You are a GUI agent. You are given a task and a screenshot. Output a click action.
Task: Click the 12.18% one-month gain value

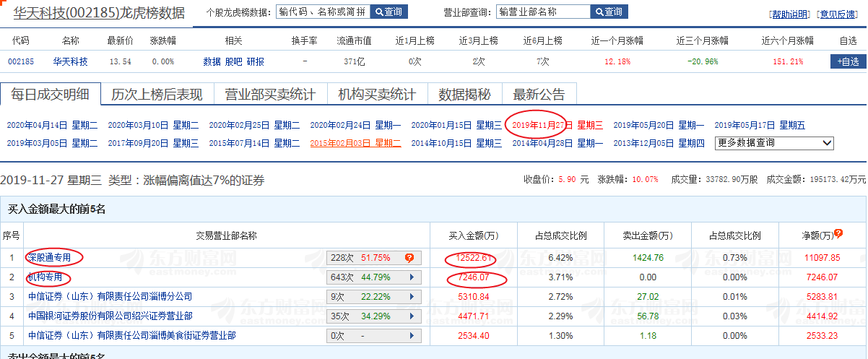[619, 61]
